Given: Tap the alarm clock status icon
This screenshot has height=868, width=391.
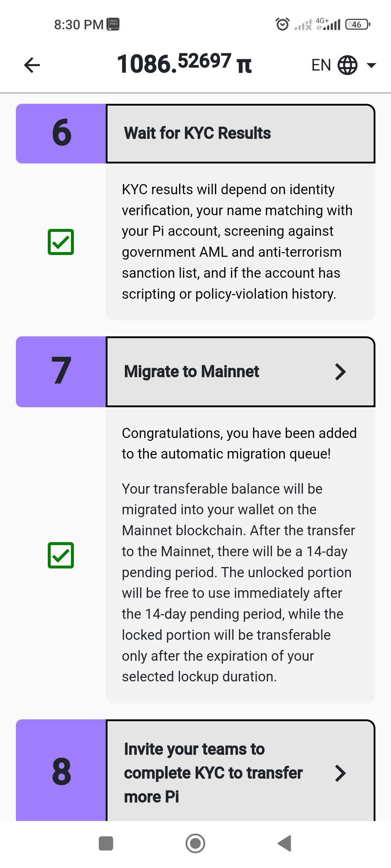Looking at the screenshot, I should point(282,24).
